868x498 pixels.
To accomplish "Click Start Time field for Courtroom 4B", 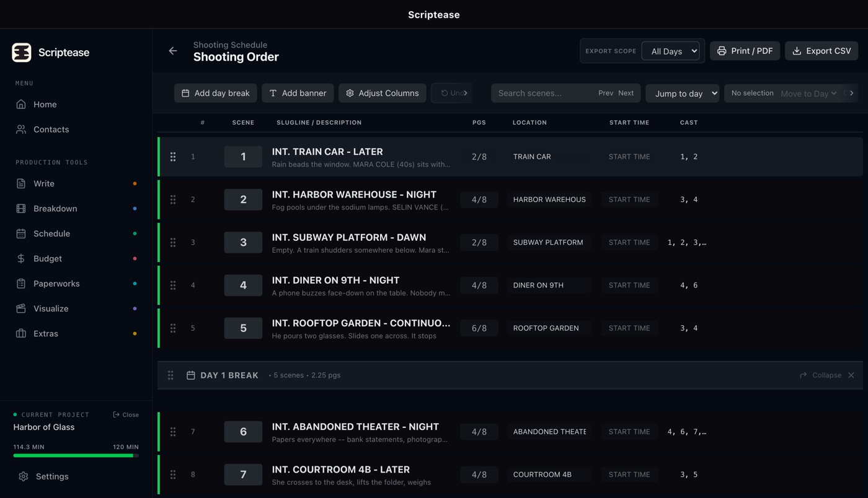I will [x=629, y=474].
